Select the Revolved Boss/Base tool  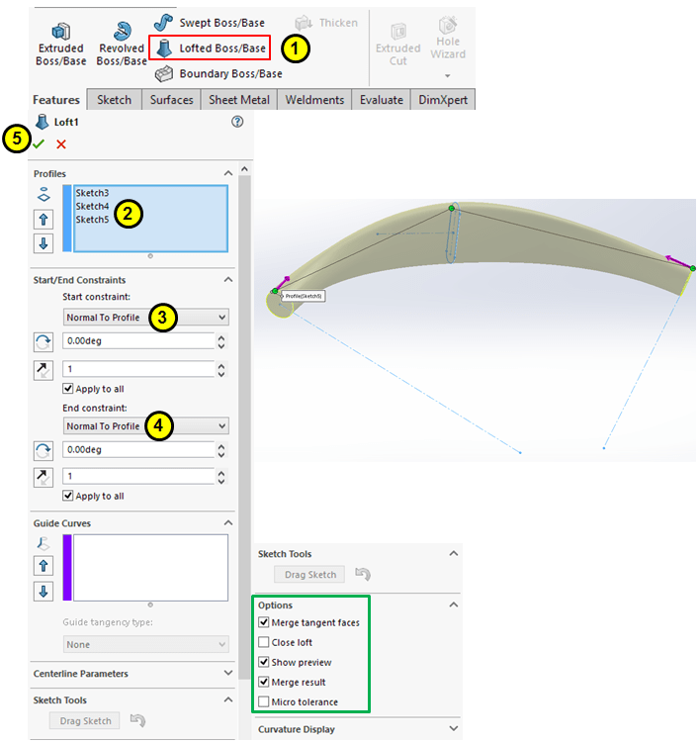pyautogui.click(x=121, y=32)
